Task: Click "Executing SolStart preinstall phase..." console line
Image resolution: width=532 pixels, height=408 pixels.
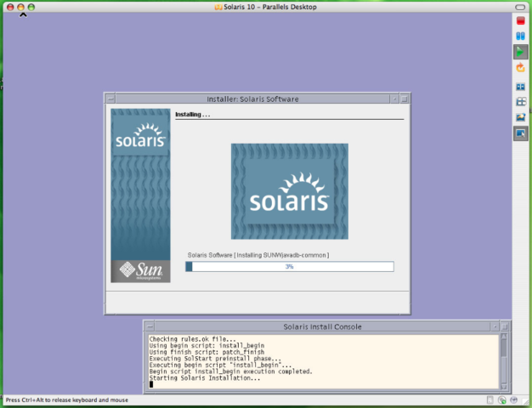Action: pyautogui.click(x=215, y=359)
